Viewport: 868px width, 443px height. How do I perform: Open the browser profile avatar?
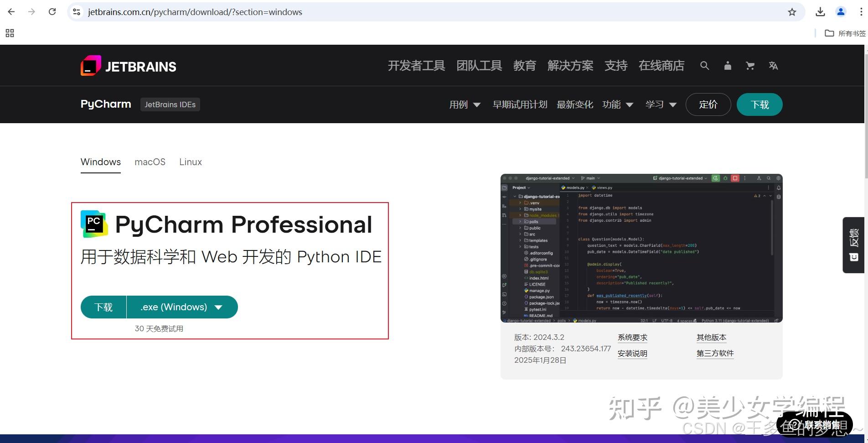pyautogui.click(x=841, y=12)
